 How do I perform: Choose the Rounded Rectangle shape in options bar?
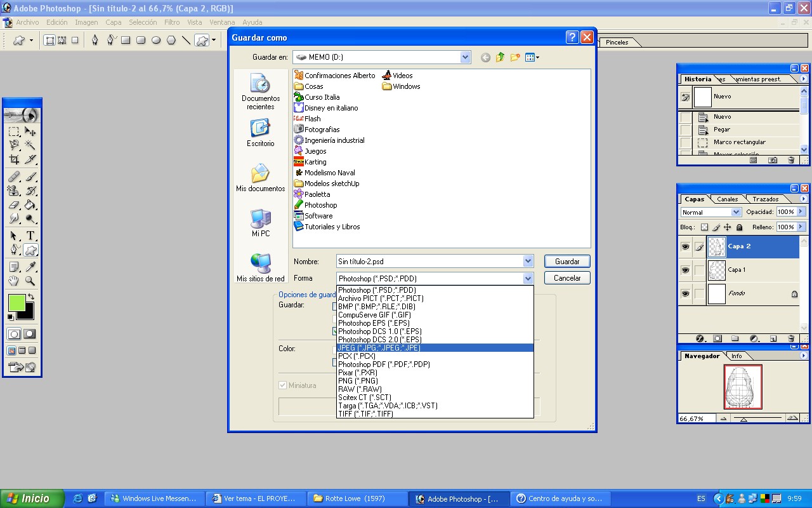[x=141, y=40]
